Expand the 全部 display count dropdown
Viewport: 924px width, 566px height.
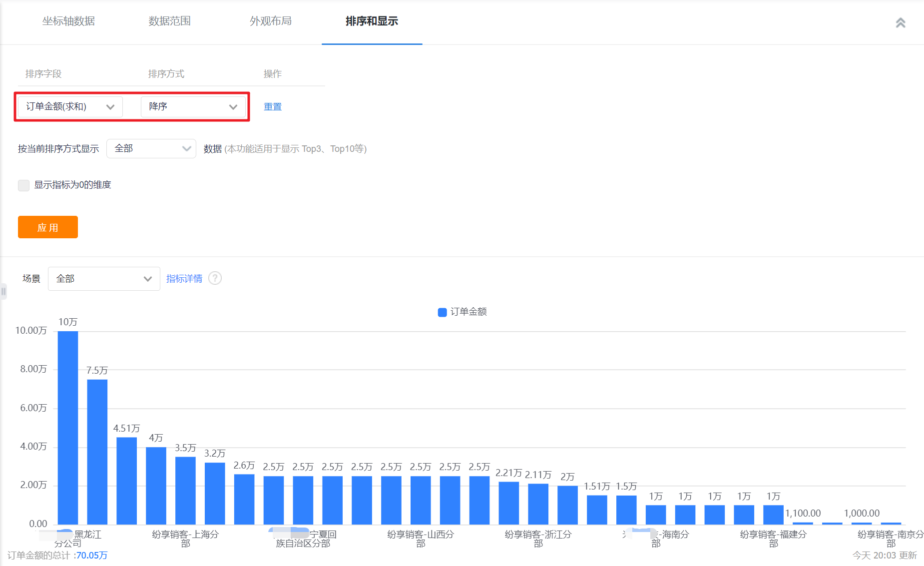coord(151,148)
